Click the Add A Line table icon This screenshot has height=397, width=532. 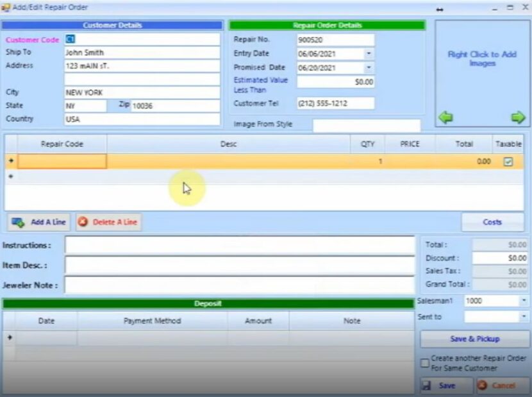tap(17, 221)
